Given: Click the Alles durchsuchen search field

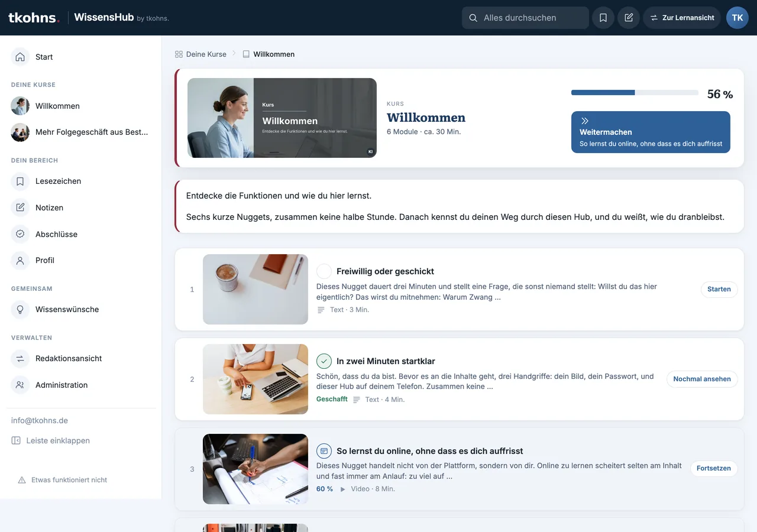Looking at the screenshot, I should click(525, 18).
